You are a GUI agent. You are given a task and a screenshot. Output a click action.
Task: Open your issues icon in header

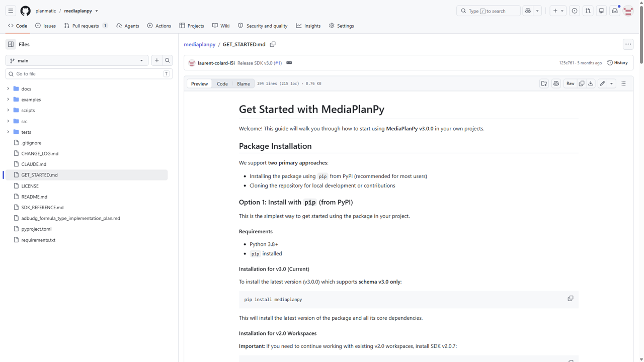575,11
